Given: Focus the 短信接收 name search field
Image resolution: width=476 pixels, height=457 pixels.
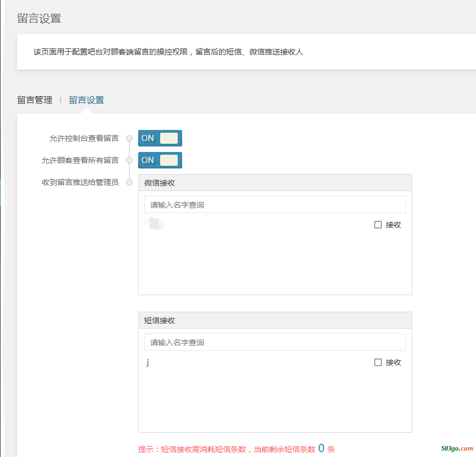Looking at the screenshot, I should [275, 342].
